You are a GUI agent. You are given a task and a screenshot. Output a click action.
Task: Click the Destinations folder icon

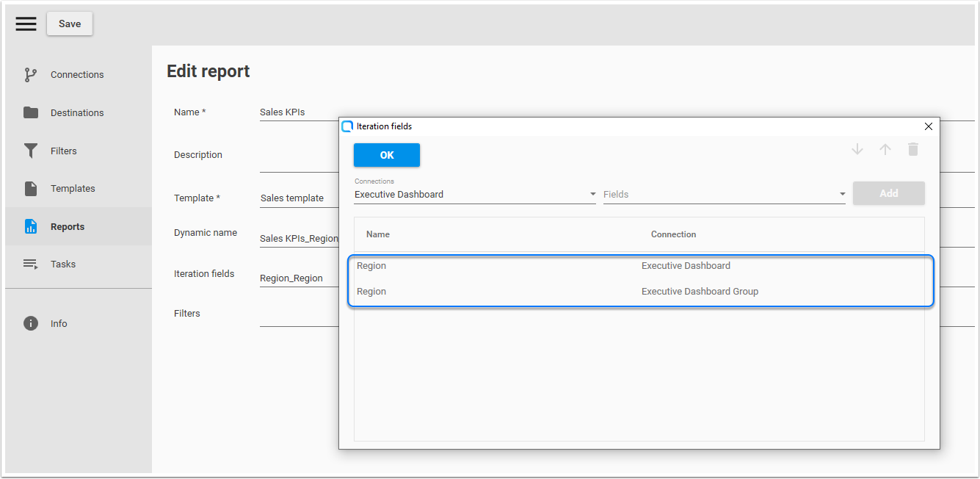point(31,112)
